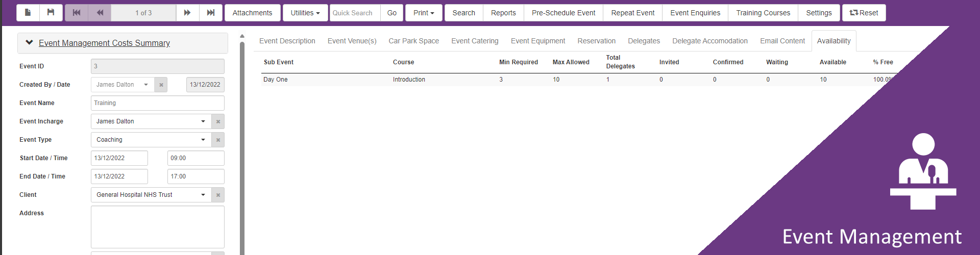Click the Start Time field showing 09:00
This screenshot has height=255, width=980.
196,158
